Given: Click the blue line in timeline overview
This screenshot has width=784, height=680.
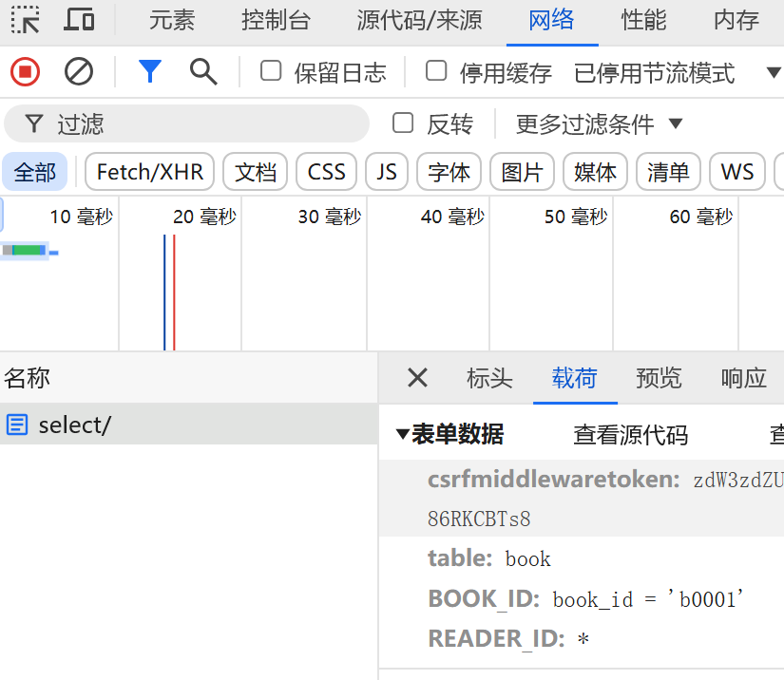Looking at the screenshot, I should [164, 293].
